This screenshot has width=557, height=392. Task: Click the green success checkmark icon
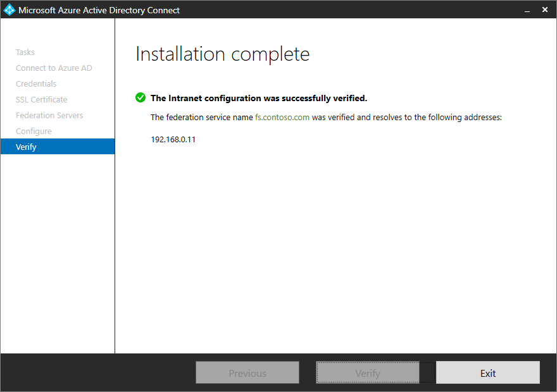click(x=140, y=97)
